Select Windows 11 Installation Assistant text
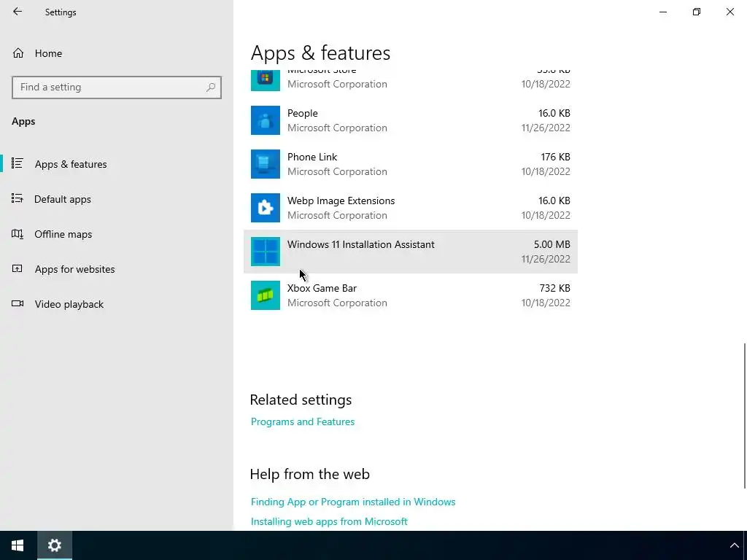The image size is (747, 560). pyautogui.click(x=360, y=244)
